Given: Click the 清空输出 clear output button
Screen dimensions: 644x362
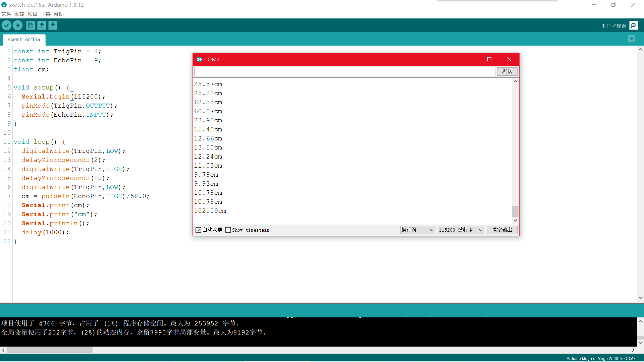Looking at the screenshot, I should click(x=502, y=230).
